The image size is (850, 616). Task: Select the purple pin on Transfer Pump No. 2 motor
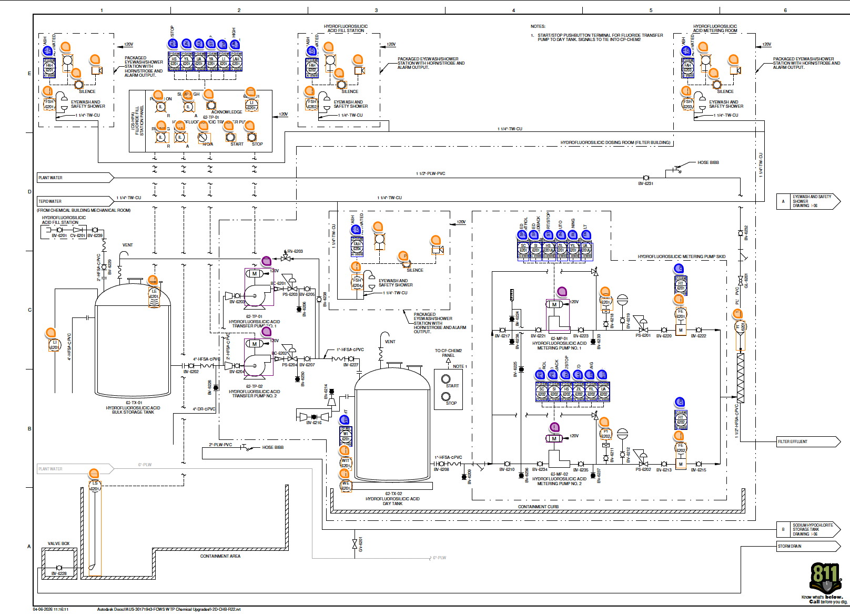point(267,331)
